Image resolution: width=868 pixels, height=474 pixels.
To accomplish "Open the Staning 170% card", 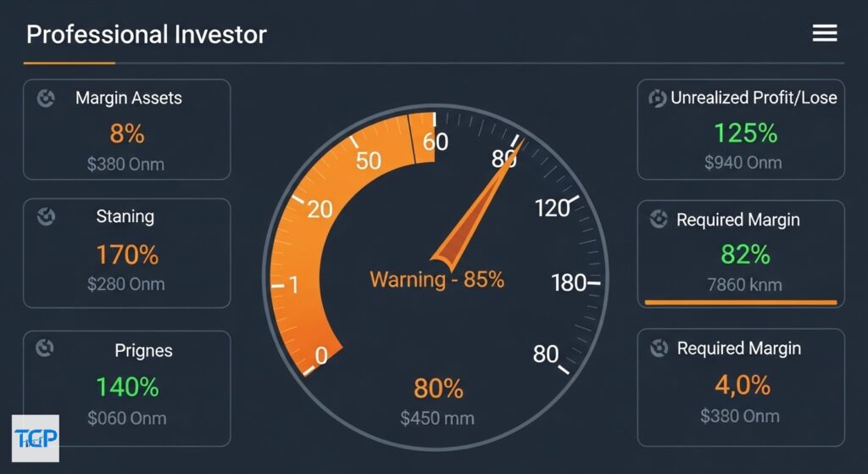I will [127, 254].
